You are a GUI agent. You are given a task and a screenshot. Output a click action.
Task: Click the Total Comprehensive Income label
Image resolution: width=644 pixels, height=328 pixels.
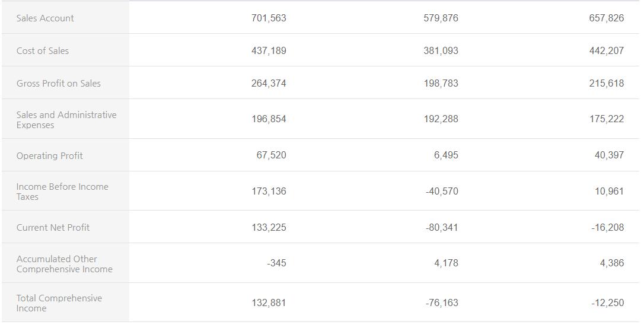point(59,302)
